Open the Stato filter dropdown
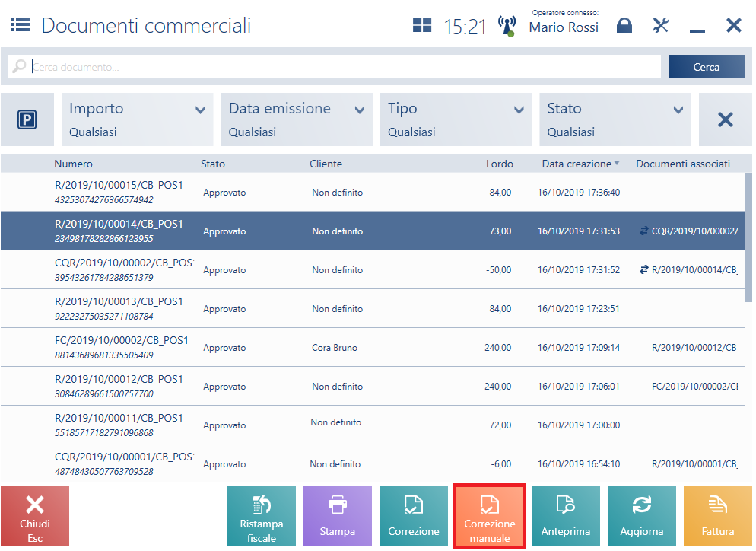 click(x=615, y=119)
